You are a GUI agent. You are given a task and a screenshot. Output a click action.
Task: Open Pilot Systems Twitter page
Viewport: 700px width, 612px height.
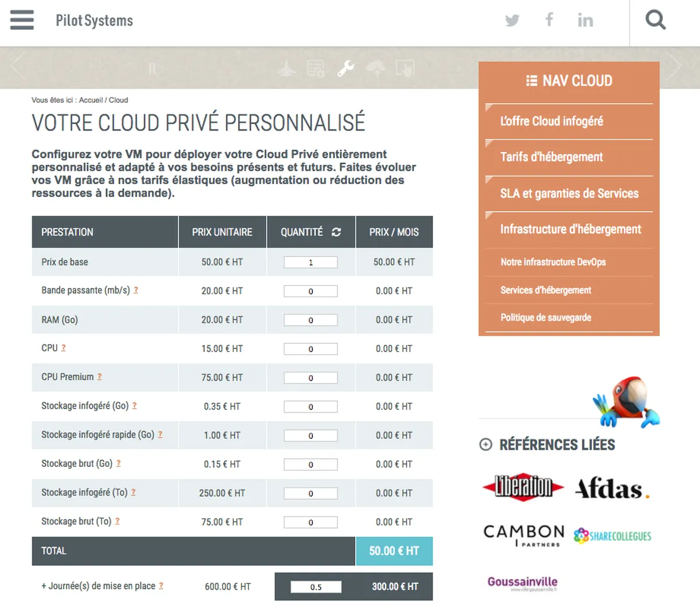(512, 20)
